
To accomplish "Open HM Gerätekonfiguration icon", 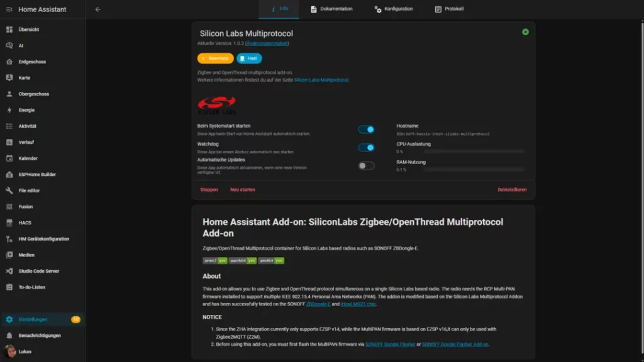I will pyautogui.click(x=9, y=239).
